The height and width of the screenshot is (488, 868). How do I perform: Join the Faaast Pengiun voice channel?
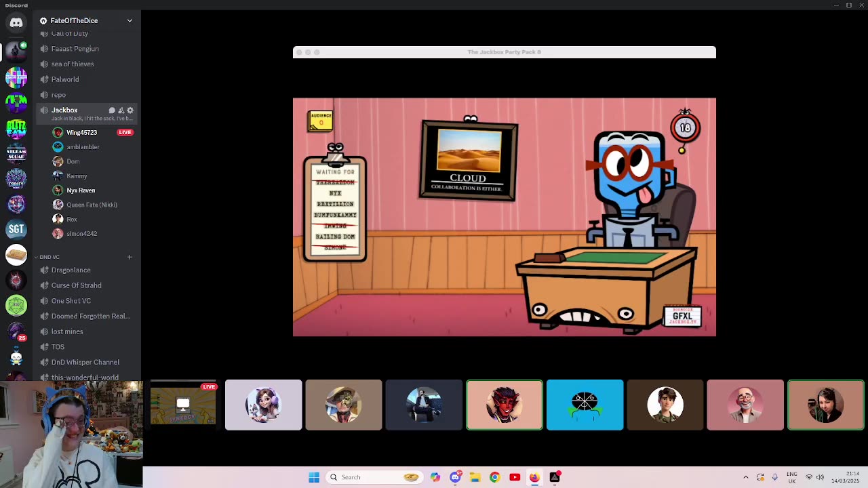click(87, 49)
